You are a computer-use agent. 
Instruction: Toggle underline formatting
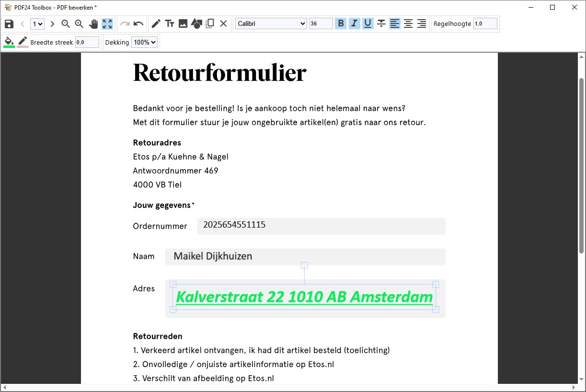coord(368,23)
